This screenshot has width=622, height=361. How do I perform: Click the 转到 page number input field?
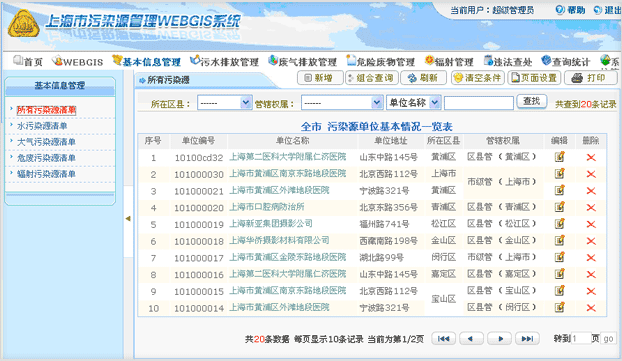click(x=581, y=338)
